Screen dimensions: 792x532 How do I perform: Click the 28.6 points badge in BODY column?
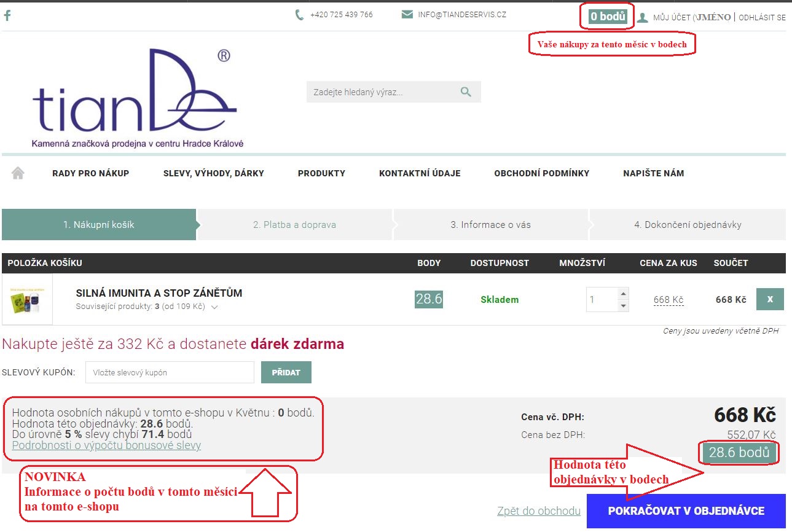click(x=429, y=299)
